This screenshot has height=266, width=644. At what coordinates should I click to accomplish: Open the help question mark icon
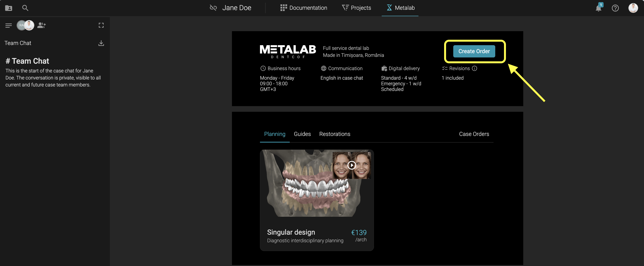click(615, 8)
